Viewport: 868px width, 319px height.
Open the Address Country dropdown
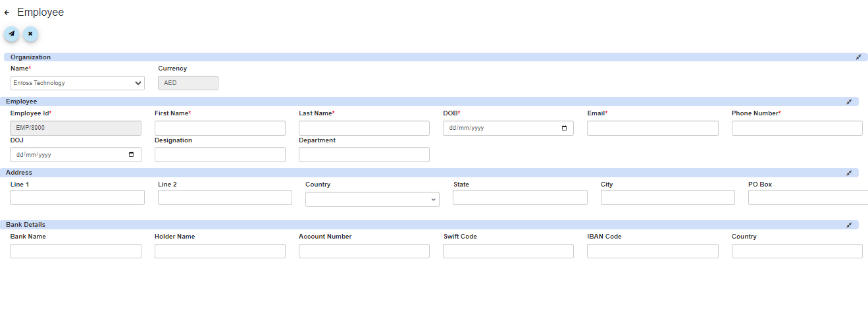coord(372,199)
